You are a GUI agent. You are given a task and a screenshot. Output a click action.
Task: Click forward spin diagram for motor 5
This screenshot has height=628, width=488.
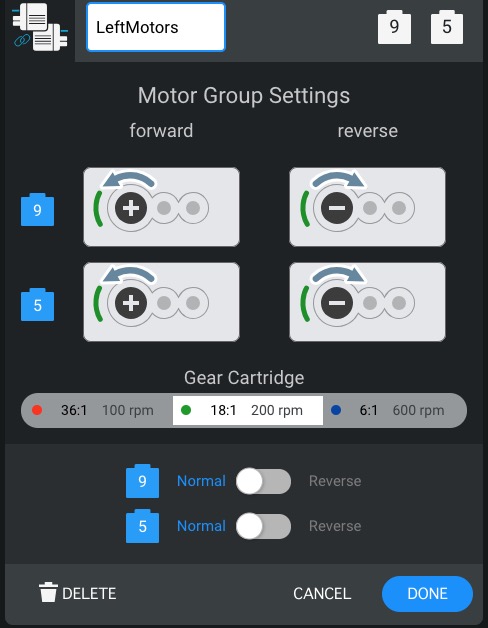click(x=161, y=302)
